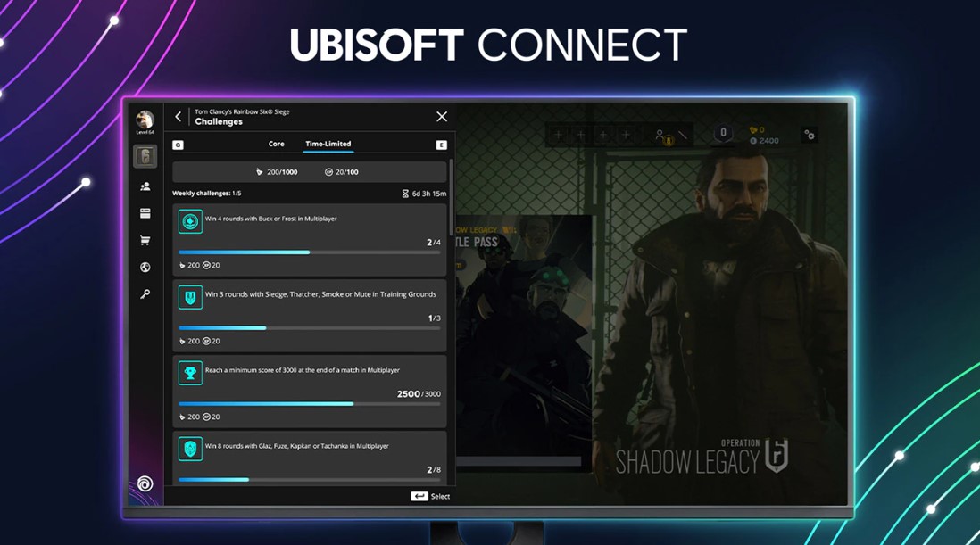Click the Training Grounds challenge progress bar
The image size is (980, 545).
pyautogui.click(x=310, y=327)
